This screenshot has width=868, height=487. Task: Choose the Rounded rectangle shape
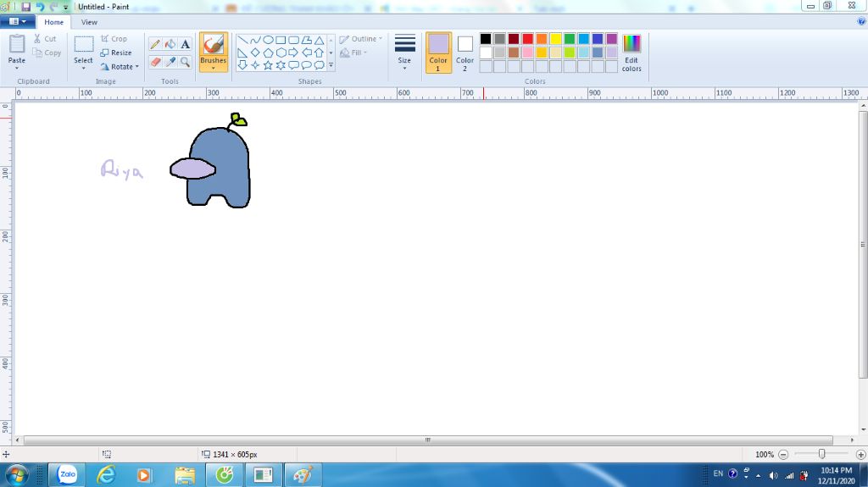[293, 40]
